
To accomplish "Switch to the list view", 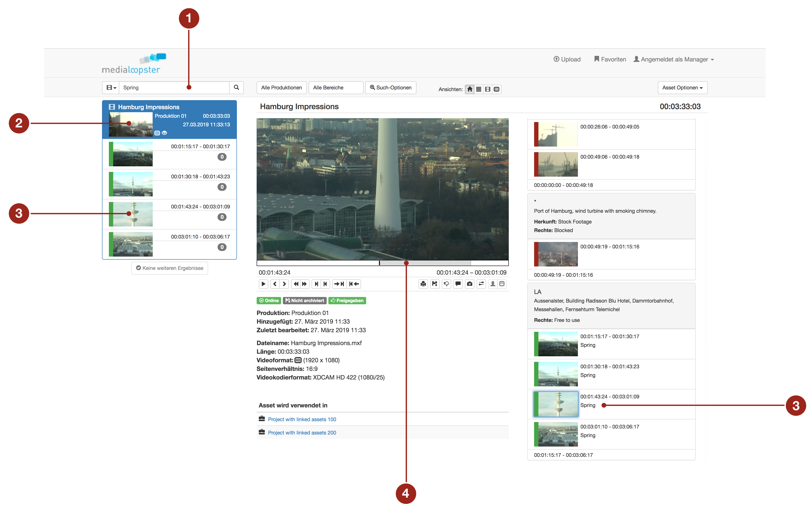I will pyautogui.click(x=478, y=89).
